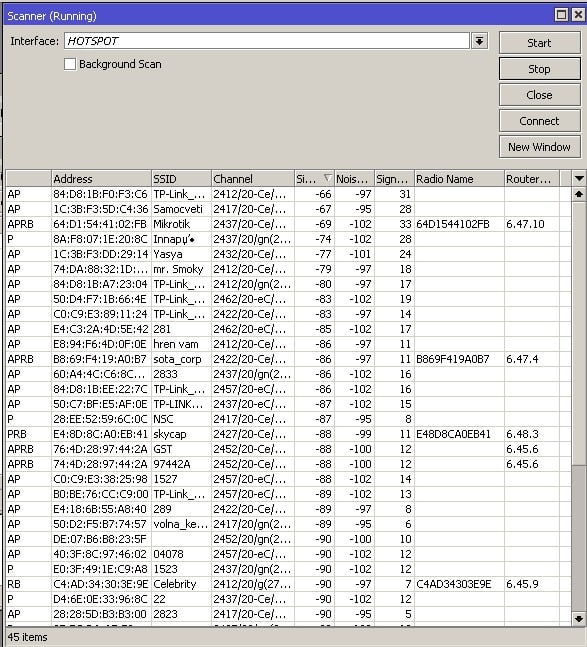The width and height of the screenshot is (587, 647).
Task: Select the network with SSID 2833
Action: pyautogui.click(x=165, y=374)
